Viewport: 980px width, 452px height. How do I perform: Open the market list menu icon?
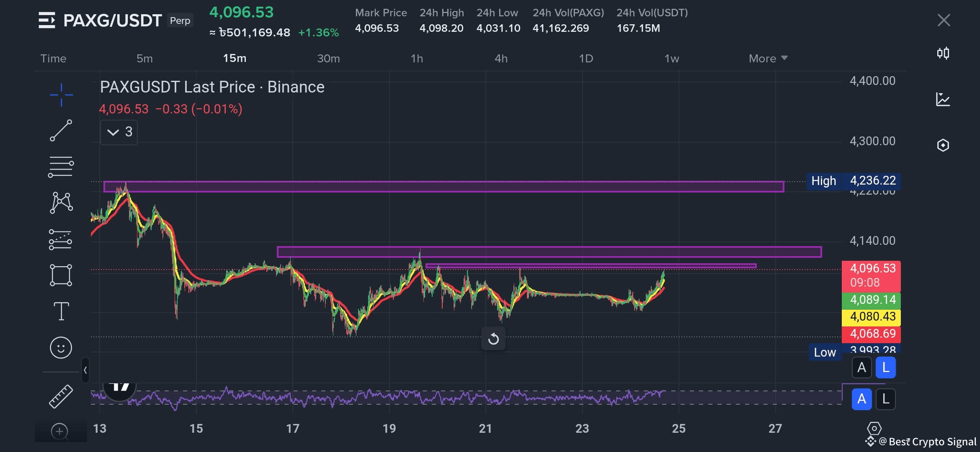(46, 20)
